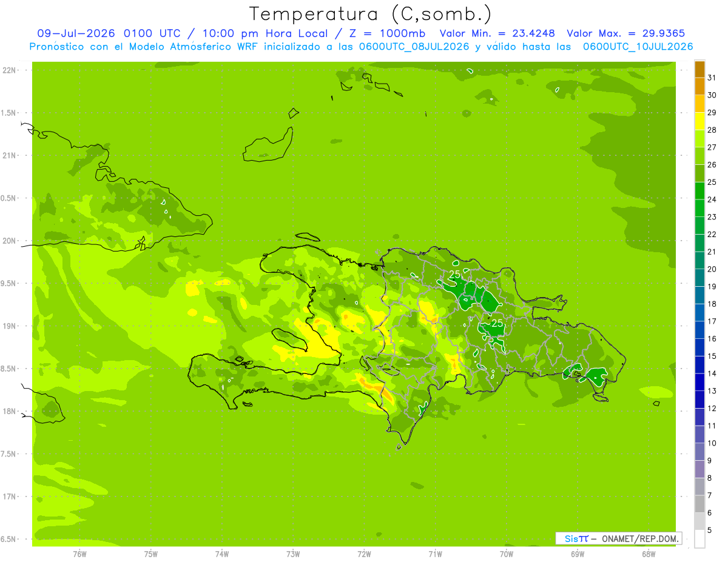Click the '70W' longitude axis label
The width and height of the screenshot is (728, 562).
coord(507,554)
